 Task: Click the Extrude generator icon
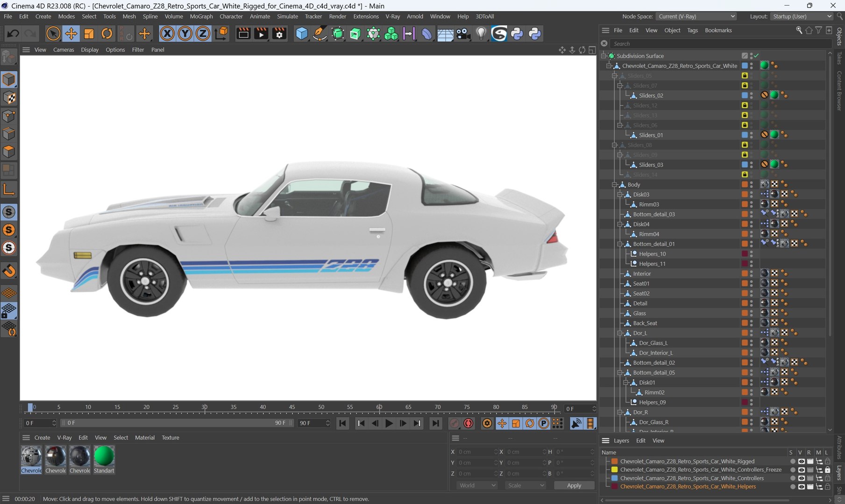[355, 34]
